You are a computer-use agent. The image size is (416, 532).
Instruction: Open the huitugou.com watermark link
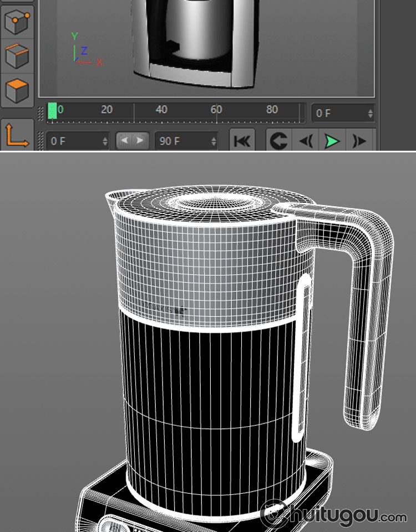(x=335, y=516)
